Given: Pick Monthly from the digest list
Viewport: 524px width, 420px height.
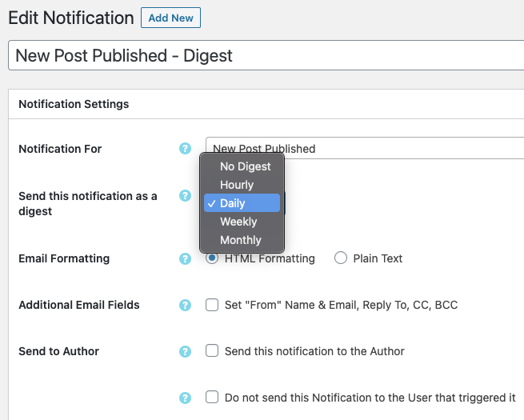Looking at the screenshot, I should click(x=242, y=240).
